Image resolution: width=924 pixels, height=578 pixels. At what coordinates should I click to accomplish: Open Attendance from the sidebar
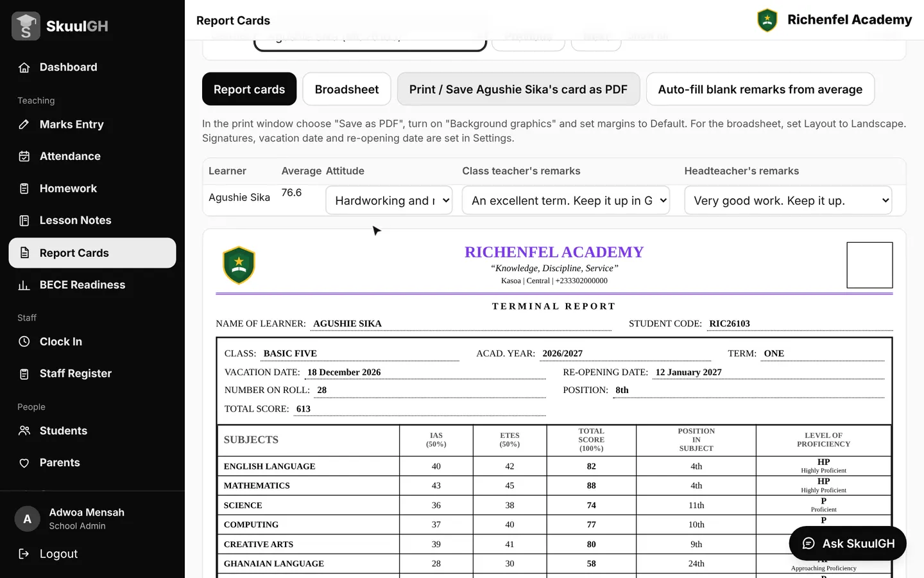92,156
